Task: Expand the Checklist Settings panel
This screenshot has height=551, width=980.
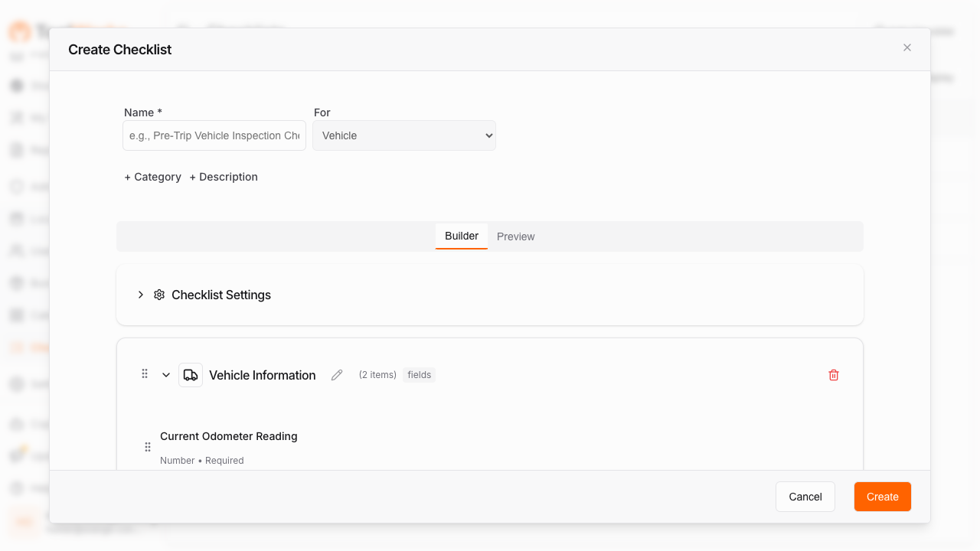Action: pos(141,295)
